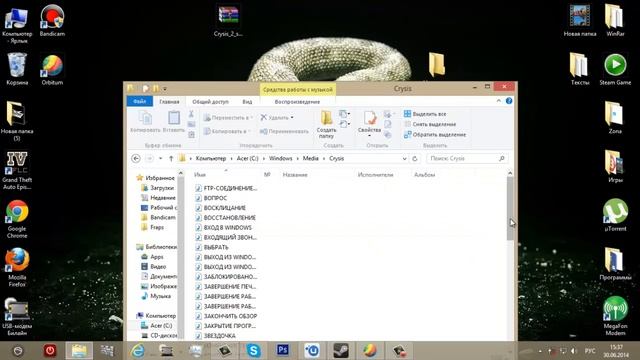Click Выделить все button
Image resolution: width=640 pixels, height=360 pixels.
pyautogui.click(x=425, y=114)
